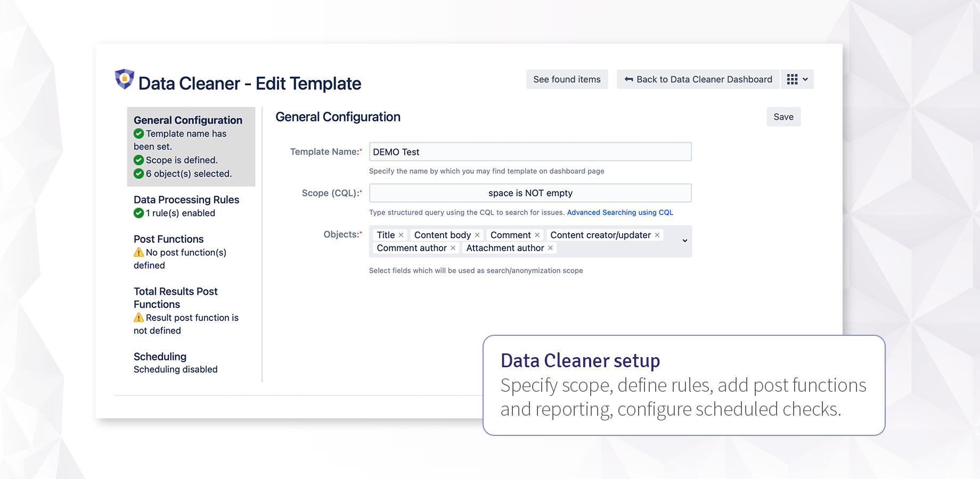This screenshot has height=479, width=980.
Task: Remove the Comment author tag
Action: 453,248
